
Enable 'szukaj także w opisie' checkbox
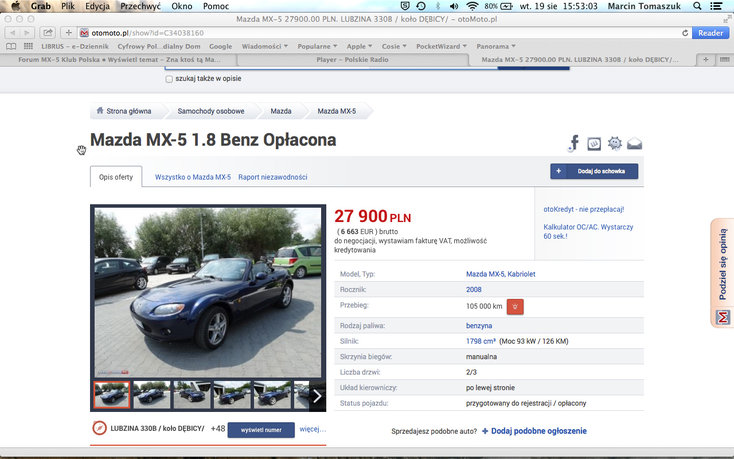(169, 79)
